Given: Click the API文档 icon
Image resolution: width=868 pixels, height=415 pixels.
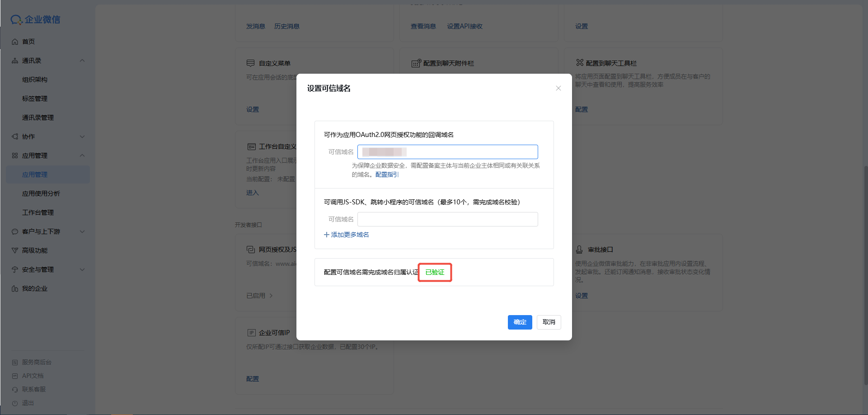Looking at the screenshot, I should (x=15, y=376).
